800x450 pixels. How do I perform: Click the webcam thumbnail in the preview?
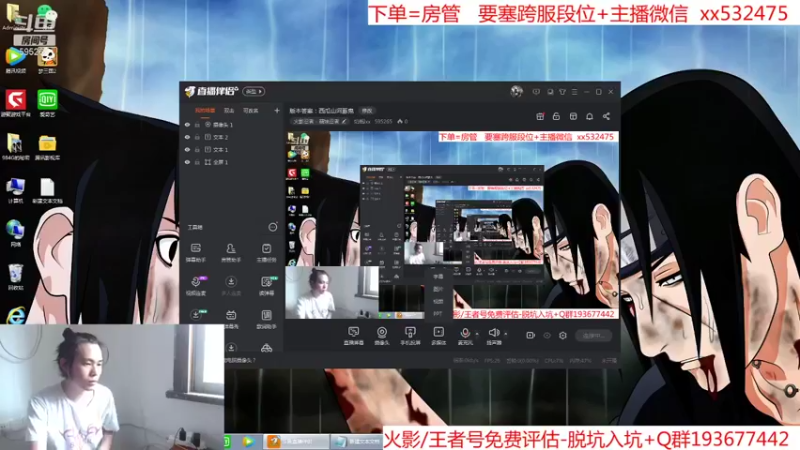pyautogui.click(x=332, y=292)
